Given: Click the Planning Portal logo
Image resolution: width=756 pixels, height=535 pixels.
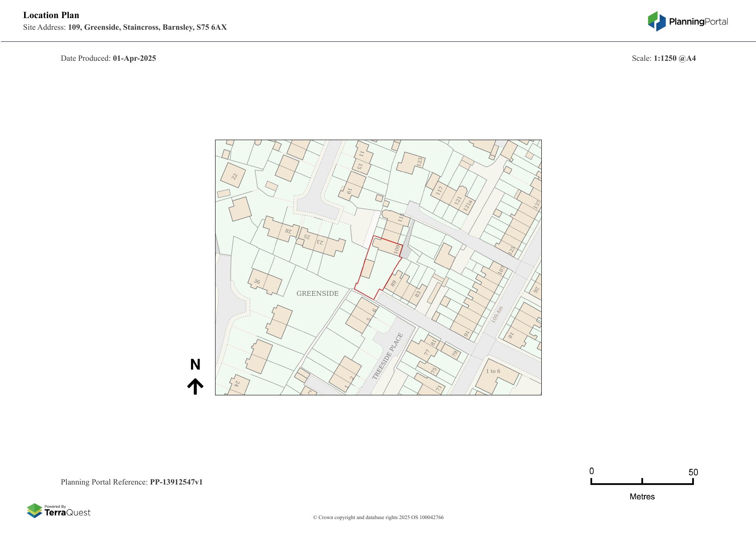Looking at the screenshot, I should coord(687,22).
